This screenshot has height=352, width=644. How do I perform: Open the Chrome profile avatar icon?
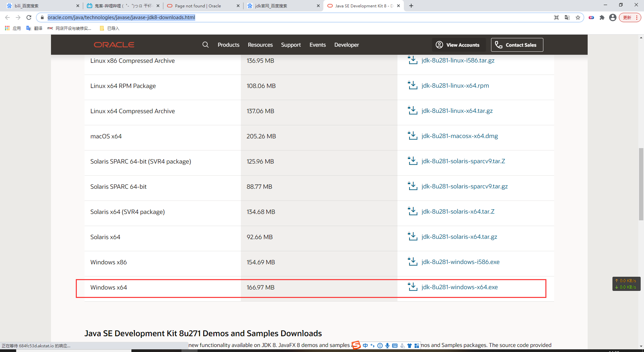613,17
